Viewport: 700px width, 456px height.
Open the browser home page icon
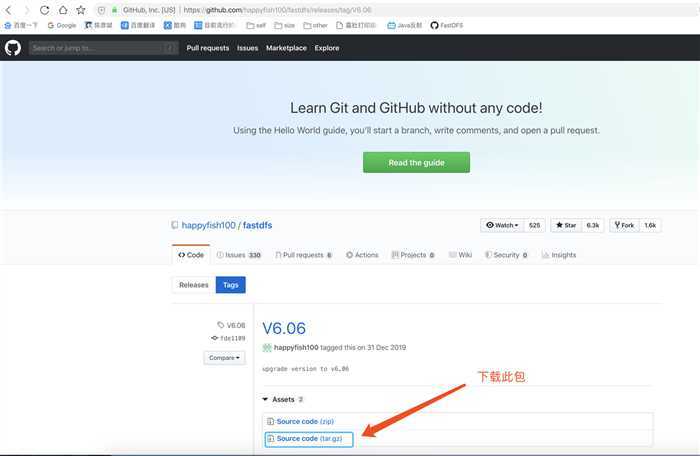63,10
